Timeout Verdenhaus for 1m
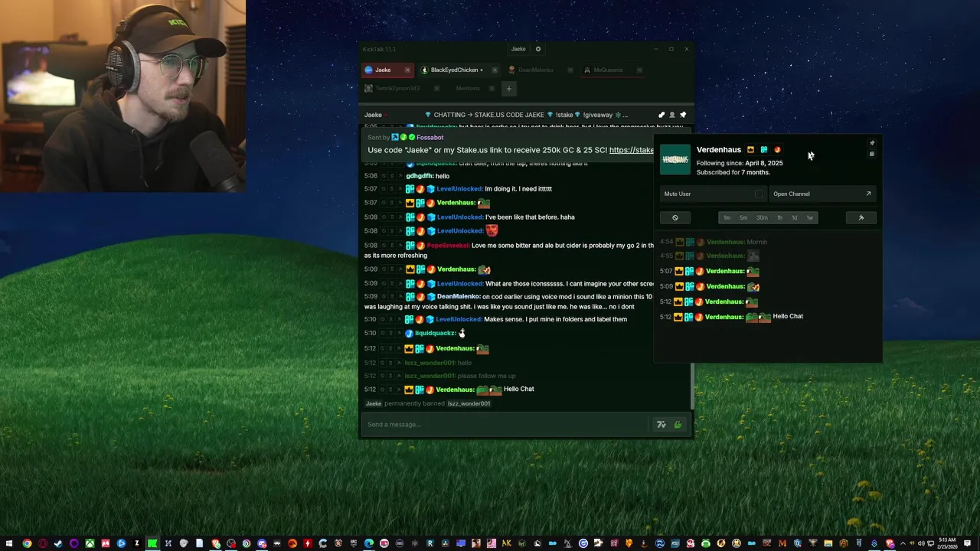The width and height of the screenshot is (980, 551). click(727, 217)
